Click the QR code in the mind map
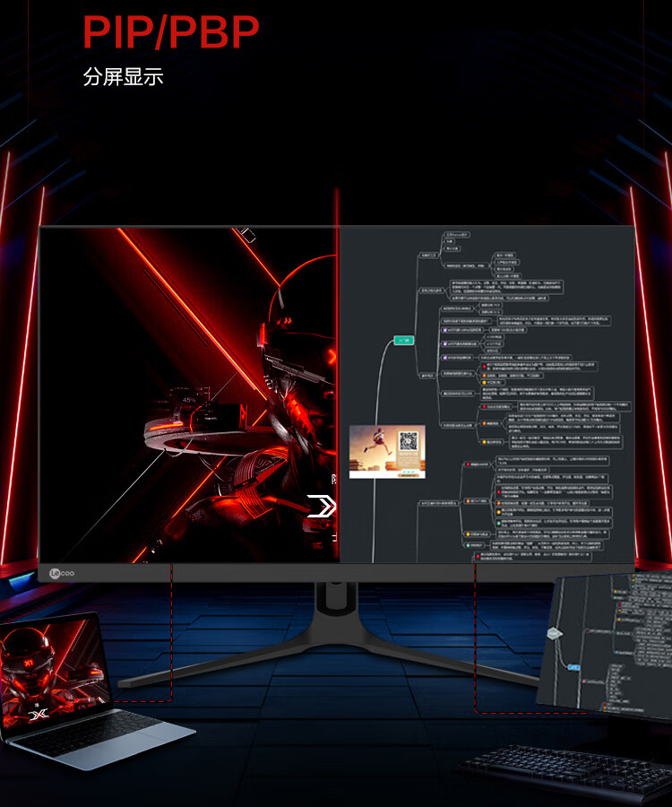 click(x=409, y=442)
